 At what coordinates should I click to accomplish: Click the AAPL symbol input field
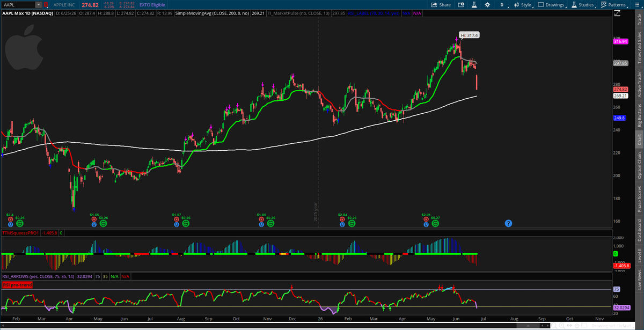click(18, 5)
